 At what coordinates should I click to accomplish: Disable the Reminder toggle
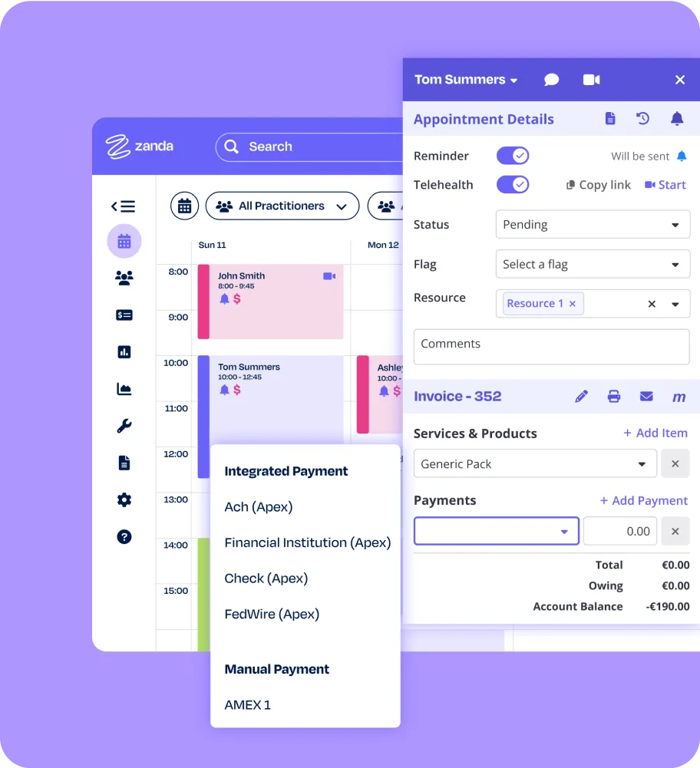[512, 156]
